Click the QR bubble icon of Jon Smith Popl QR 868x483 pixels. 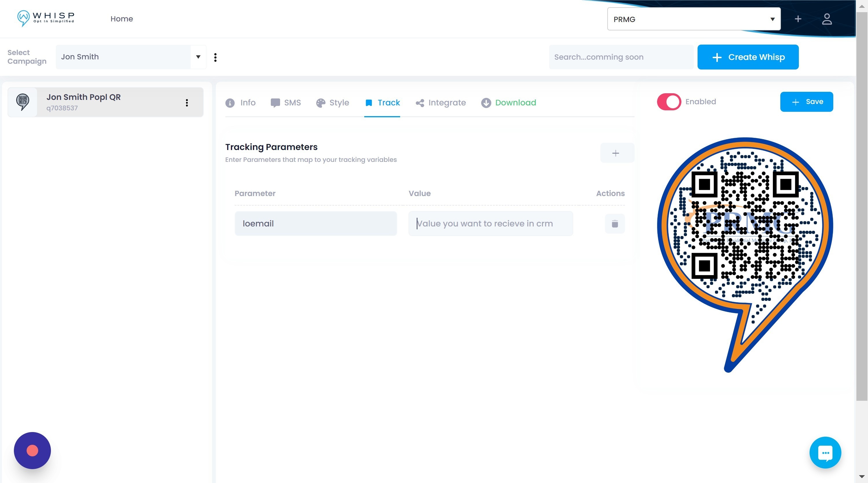point(23,102)
